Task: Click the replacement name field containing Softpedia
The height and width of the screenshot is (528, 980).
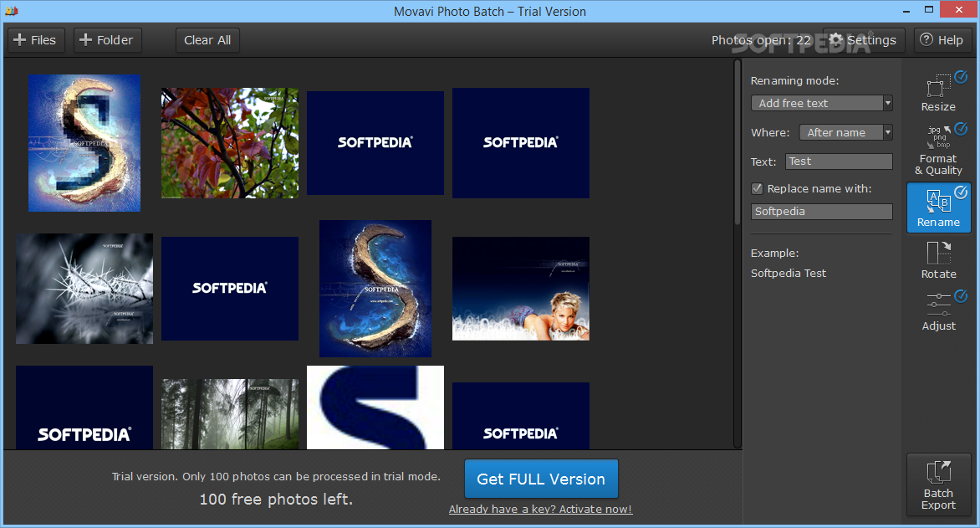Action: (x=822, y=212)
